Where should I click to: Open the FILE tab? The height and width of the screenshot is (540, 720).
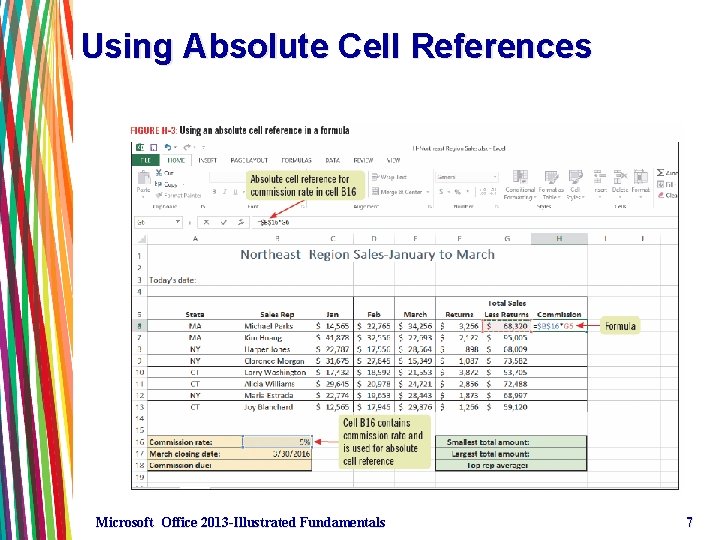pyautogui.click(x=146, y=160)
